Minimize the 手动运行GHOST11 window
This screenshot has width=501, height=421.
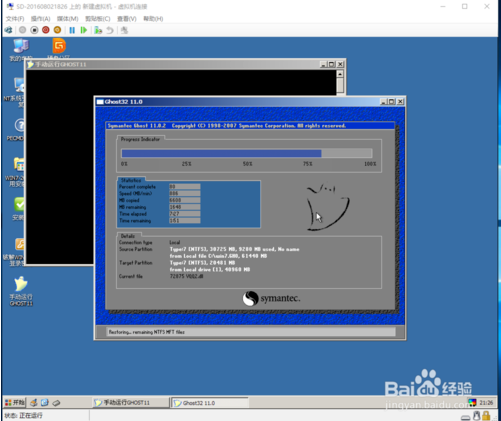click(323, 64)
